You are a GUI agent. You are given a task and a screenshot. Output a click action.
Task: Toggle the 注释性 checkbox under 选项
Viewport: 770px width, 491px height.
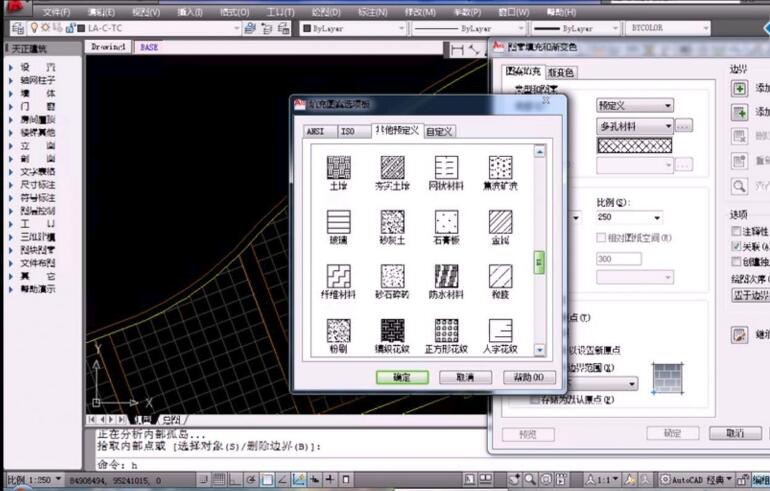tap(736, 232)
